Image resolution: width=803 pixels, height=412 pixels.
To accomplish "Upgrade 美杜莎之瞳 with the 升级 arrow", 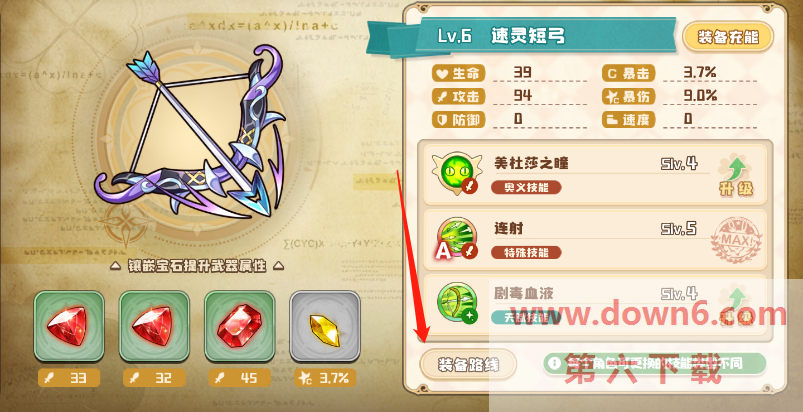I will pyautogui.click(x=736, y=176).
